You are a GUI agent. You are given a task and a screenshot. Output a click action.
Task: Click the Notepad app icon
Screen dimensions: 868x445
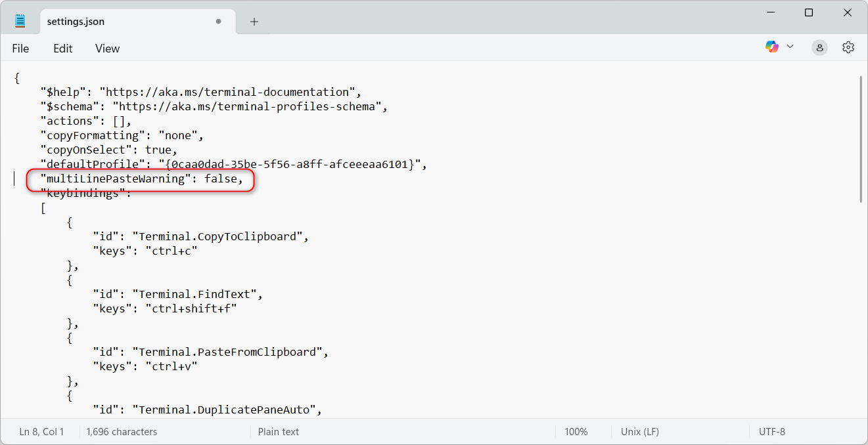(20, 21)
